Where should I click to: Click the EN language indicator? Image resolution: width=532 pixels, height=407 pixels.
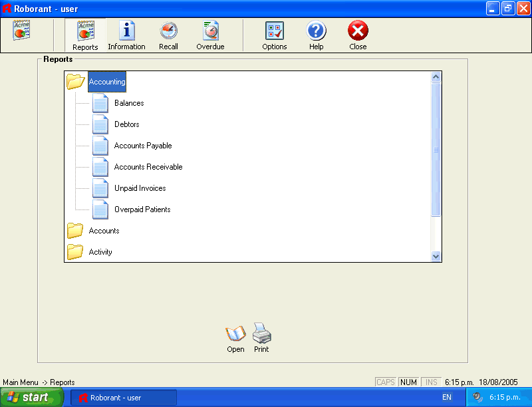(x=447, y=397)
